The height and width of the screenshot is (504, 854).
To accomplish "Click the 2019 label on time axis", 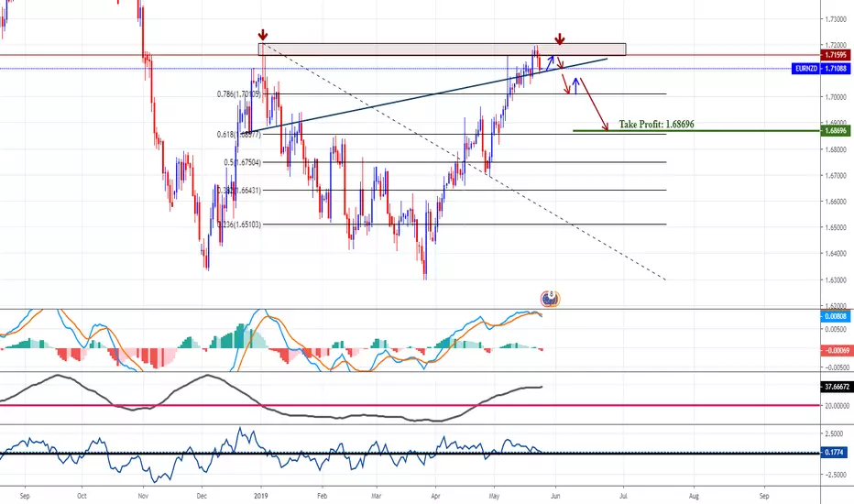I will pyautogui.click(x=261, y=496).
